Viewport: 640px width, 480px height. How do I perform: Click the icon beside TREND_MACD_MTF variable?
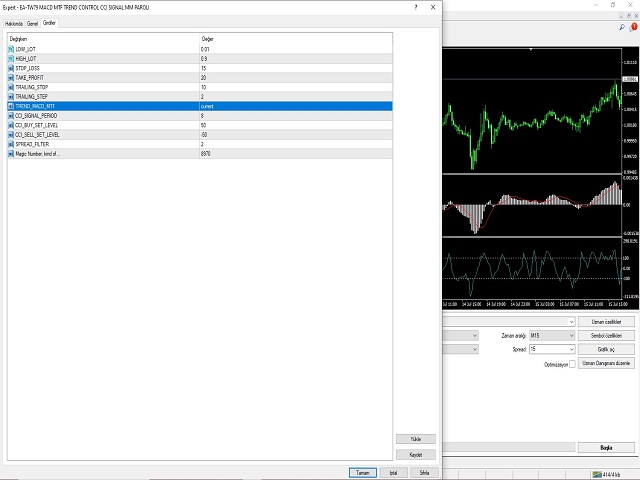point(11,106)
